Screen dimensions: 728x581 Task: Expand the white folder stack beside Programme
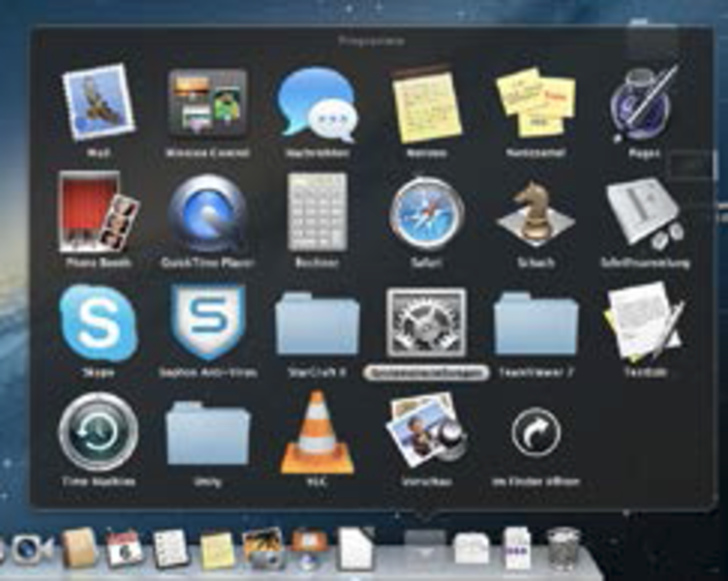470,548
